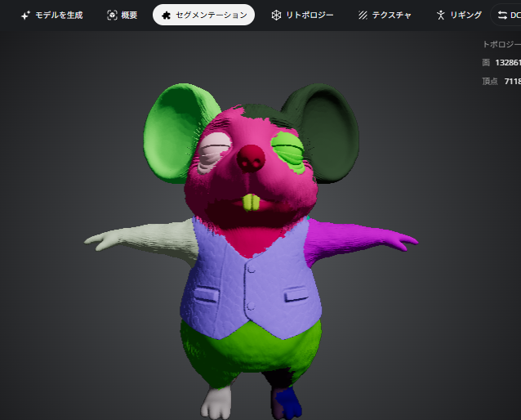
Task: Select the crimson nose segment
Action: click(x=251, y=159)
